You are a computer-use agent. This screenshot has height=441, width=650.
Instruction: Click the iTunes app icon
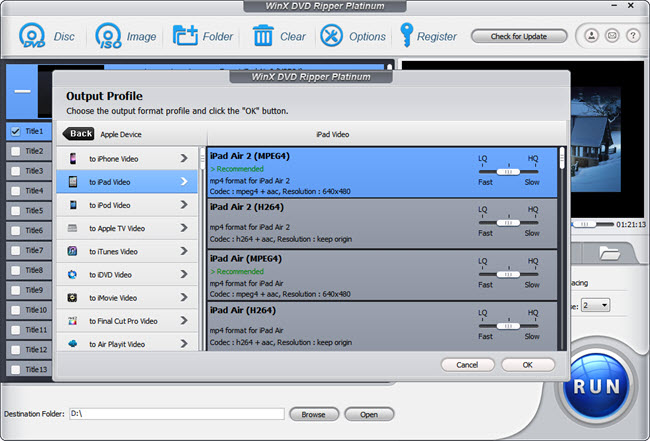pyautogui.click(x=73, y=251)
